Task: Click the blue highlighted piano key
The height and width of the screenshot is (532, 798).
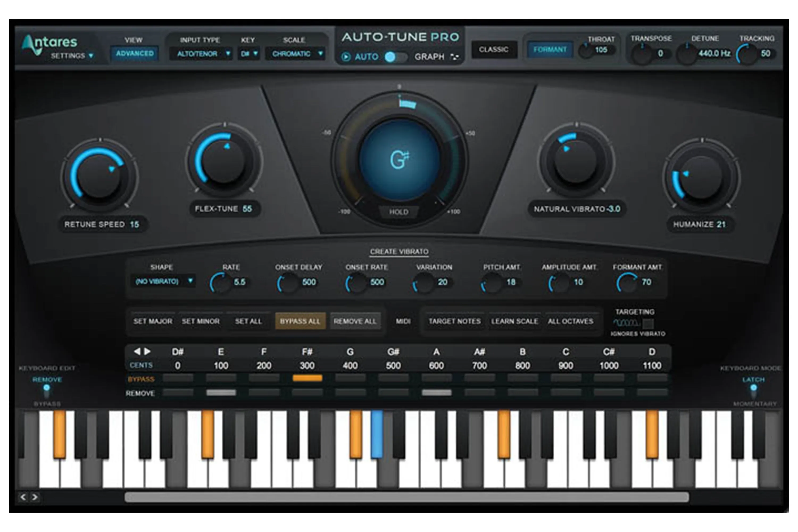Action: (x=377, y=434)
